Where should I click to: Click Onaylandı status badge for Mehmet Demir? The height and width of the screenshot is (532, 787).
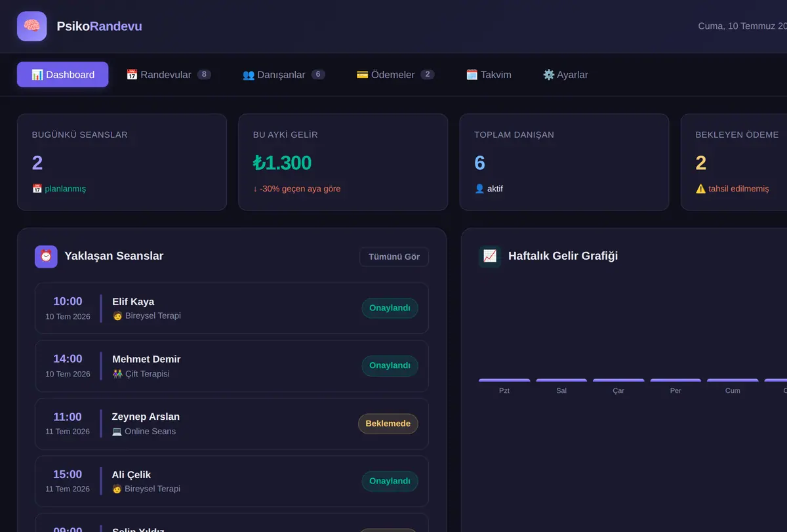390,366
